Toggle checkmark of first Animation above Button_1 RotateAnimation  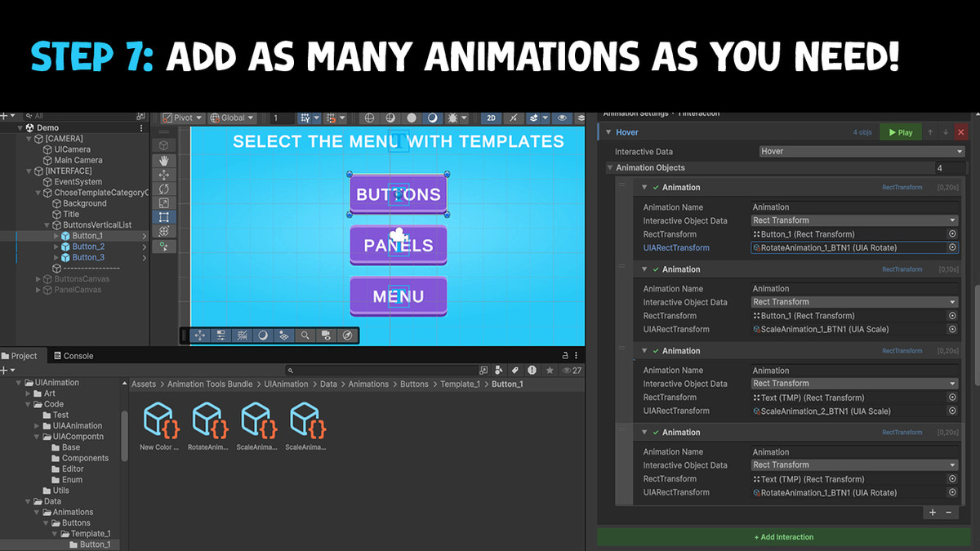point(656,188)
